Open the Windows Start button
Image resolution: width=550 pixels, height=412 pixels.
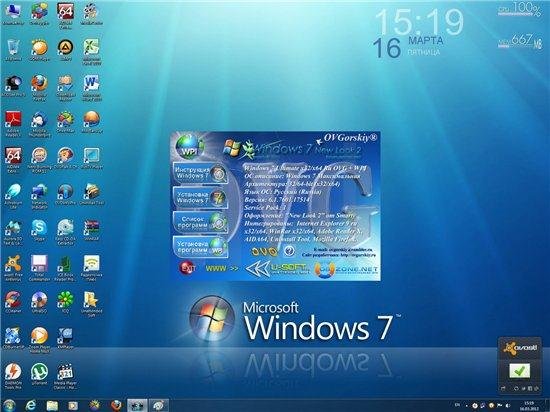point(9,405)
